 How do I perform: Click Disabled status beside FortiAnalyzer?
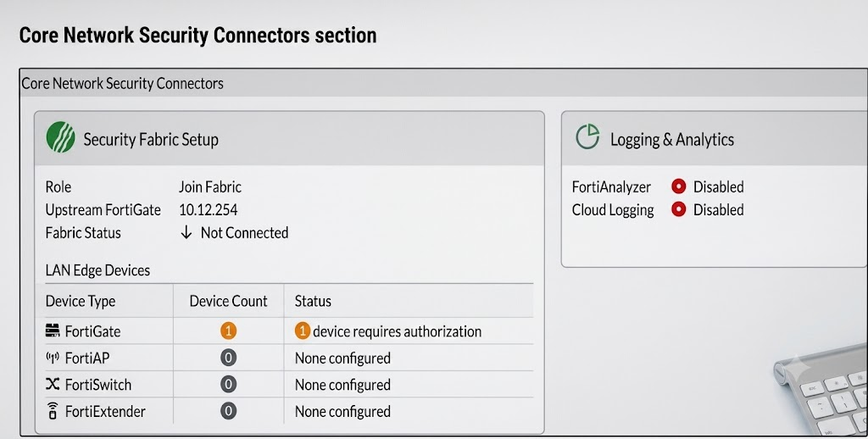[x=719, y=187]
